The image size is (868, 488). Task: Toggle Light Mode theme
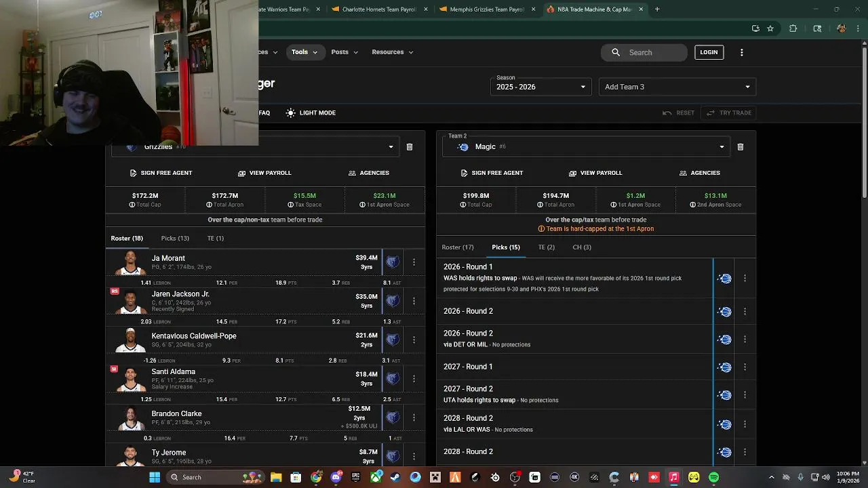(x=311, y=113)
